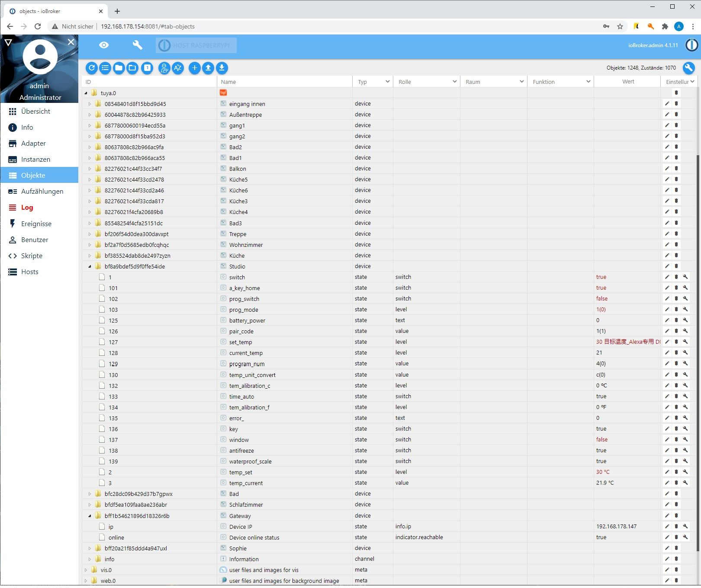Click the upload objects toolbar button
This screenshot has width=701, height=588.
coord(208,68)
